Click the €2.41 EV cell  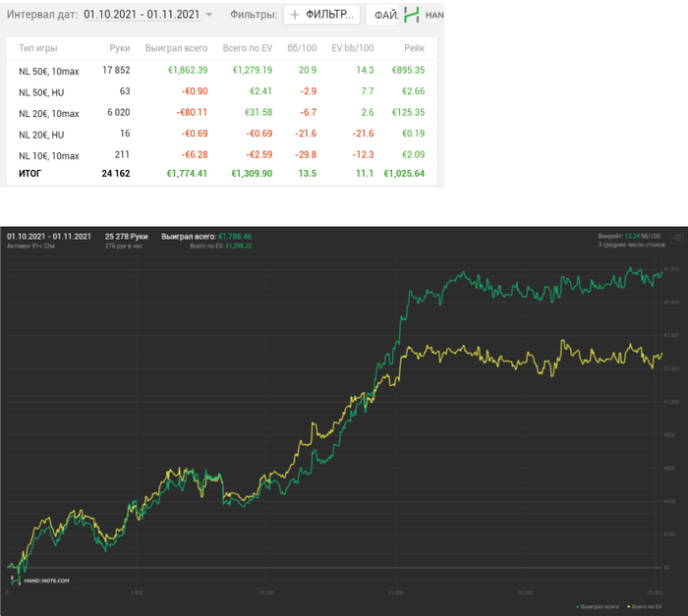pyautogui.click(x=260, y=91)
